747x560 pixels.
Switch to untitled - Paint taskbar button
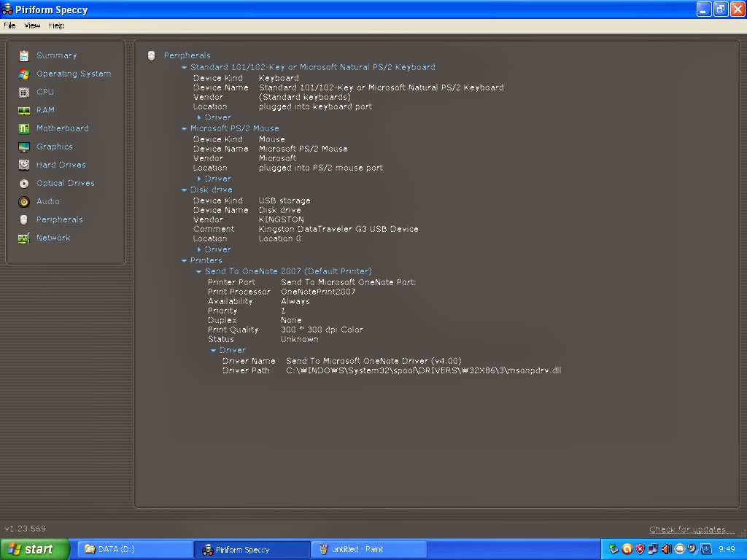click(x=368, y=549)
